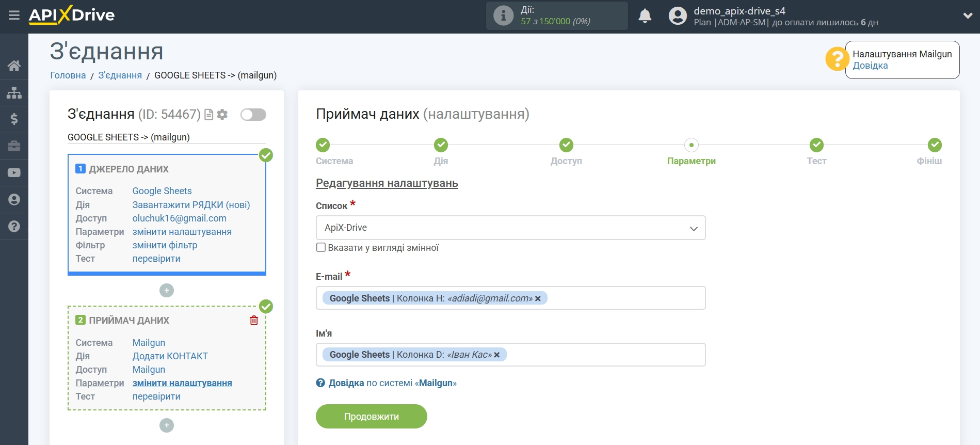This screenshot has height=445, width=980.
Task: Expand the account menu chevron
Action: point(968,16)
